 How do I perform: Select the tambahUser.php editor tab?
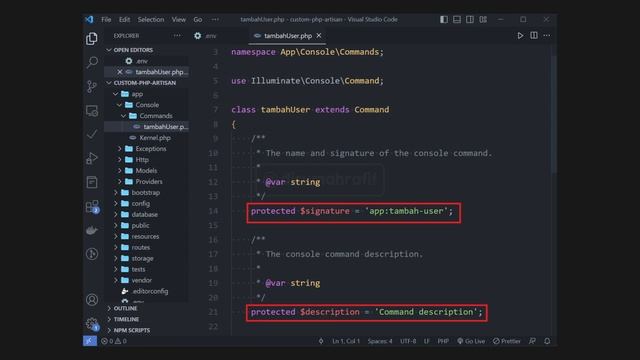[288, 36]
